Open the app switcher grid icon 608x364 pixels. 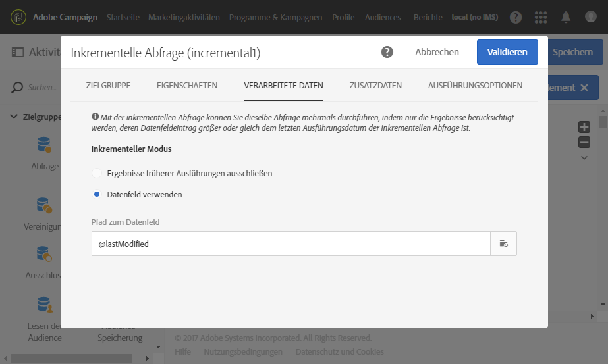click(541, 17)
